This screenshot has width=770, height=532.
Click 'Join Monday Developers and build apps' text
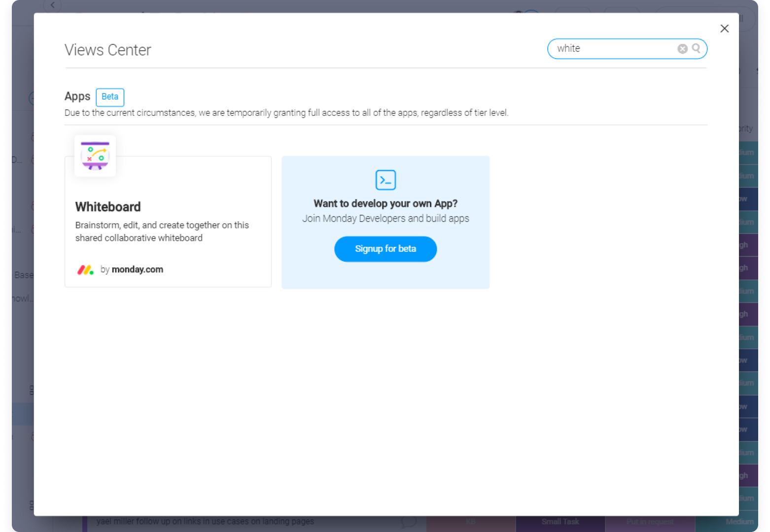[x=385, y=218]
